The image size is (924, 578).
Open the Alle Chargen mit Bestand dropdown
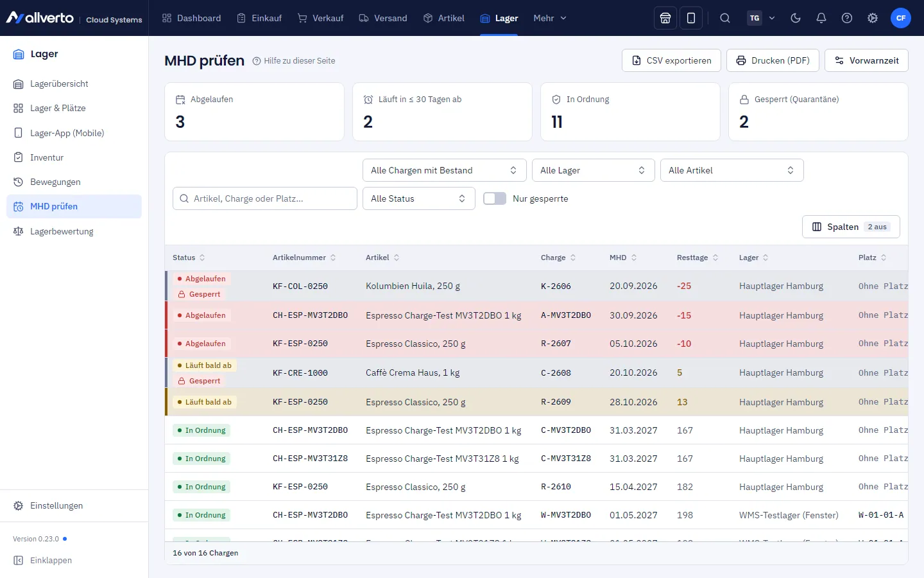click(445, 170)
